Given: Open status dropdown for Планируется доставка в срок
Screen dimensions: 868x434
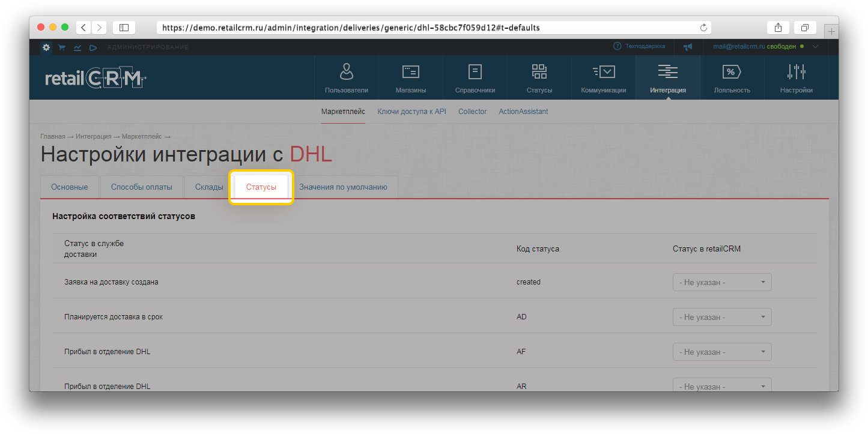Looking at the screenshot, I should [722, 317].
